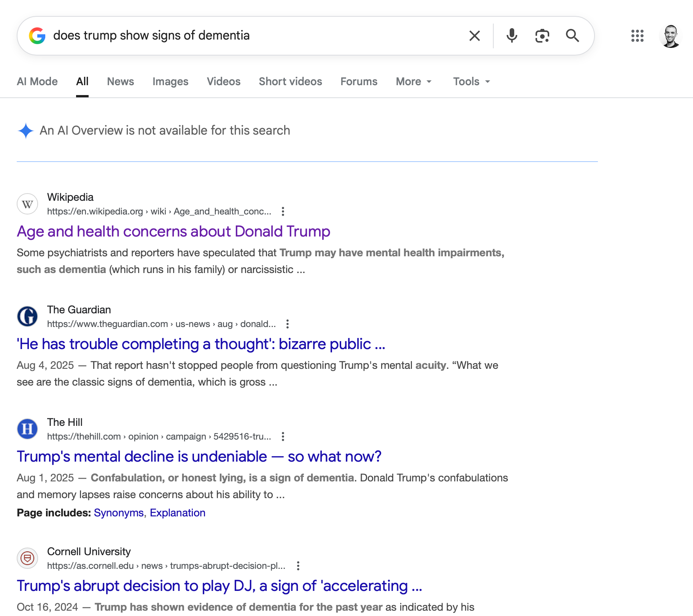Start a voice search with the microphone icon
Screen dimensions: 693x616
click(512, 35)
